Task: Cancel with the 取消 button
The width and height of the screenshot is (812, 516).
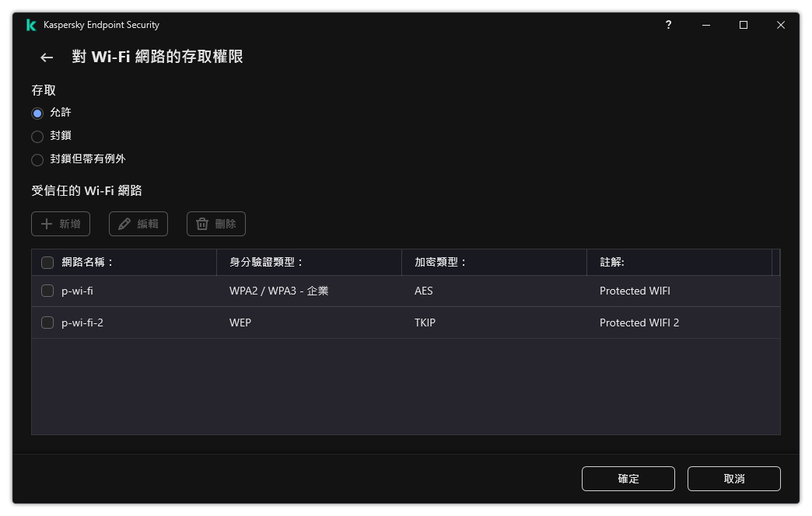Action: 733,479
